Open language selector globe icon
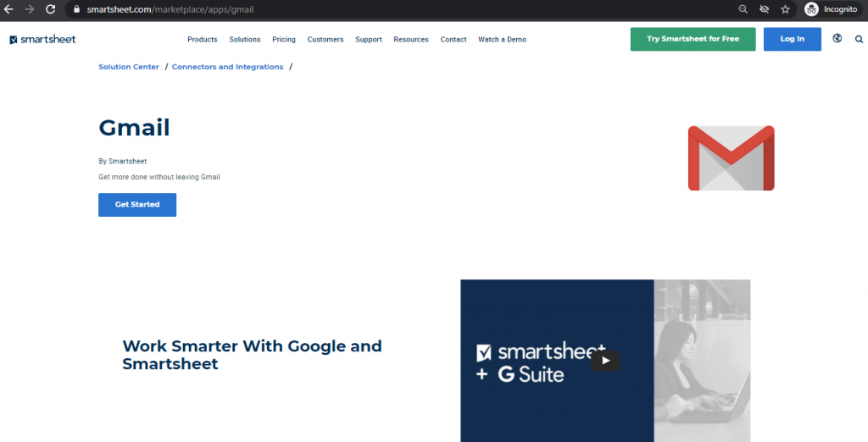 click(837, 38)
